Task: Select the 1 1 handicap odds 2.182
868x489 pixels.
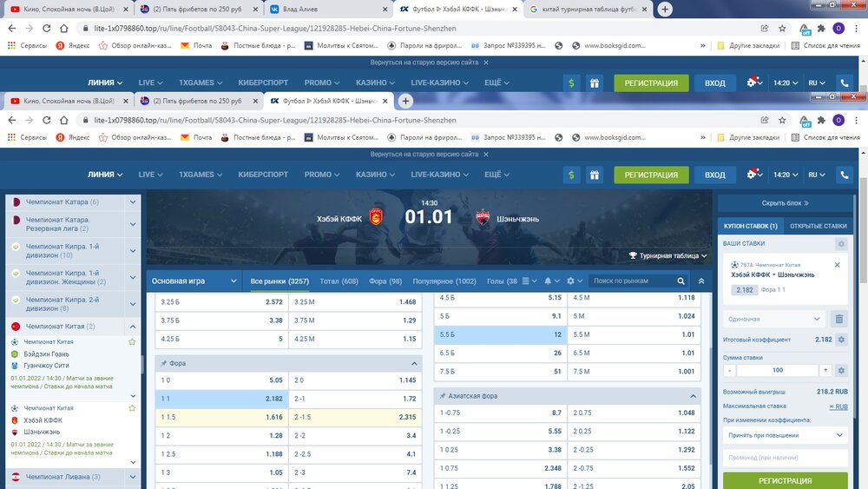Action: pos(222,399)
